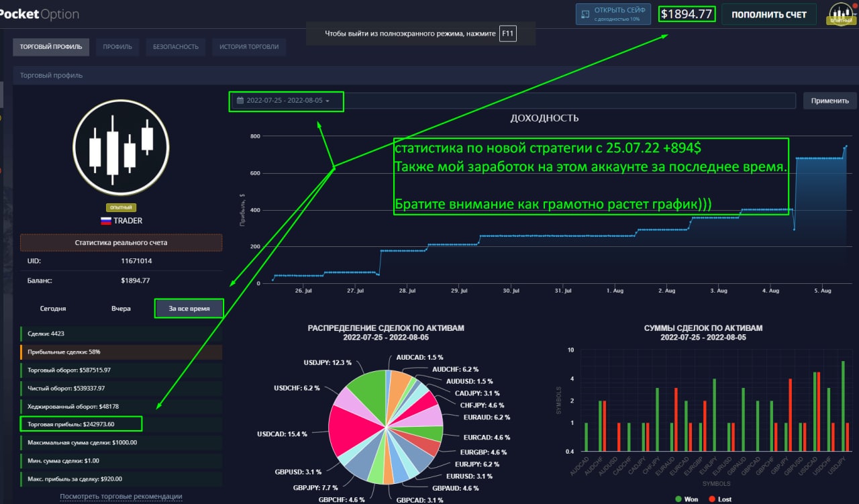Screen dimensions: 859x504
Task: Open the История торговли tab
Action: point(250,47)
